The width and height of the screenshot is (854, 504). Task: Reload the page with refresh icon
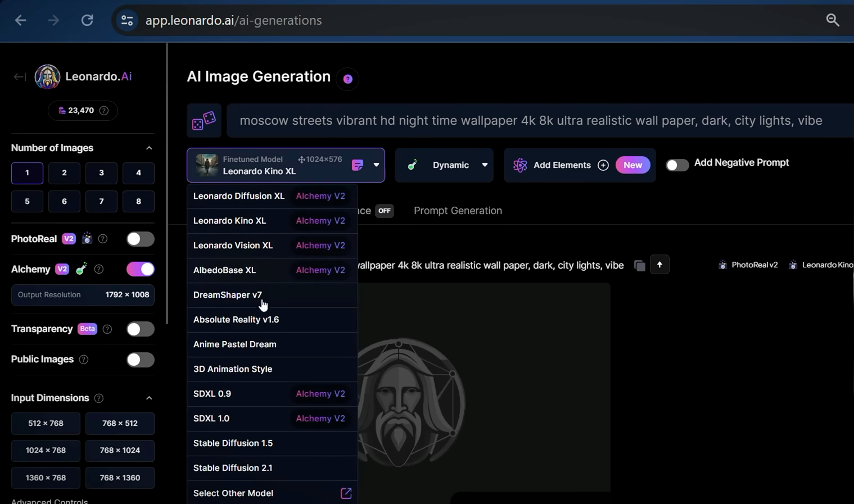[87, 20]
